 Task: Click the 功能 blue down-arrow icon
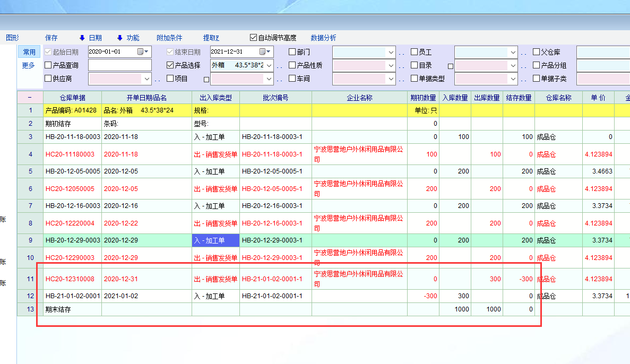(119, 38)
